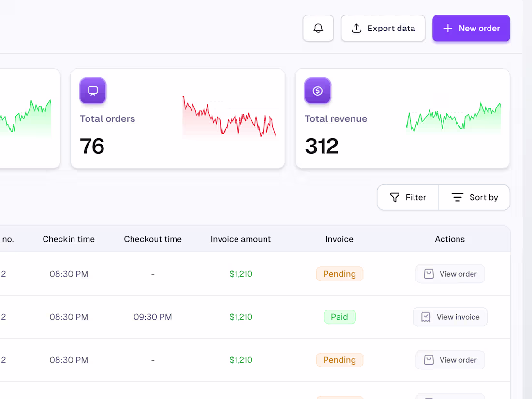Click the upload arrow icon in Export data

(356, 28)
